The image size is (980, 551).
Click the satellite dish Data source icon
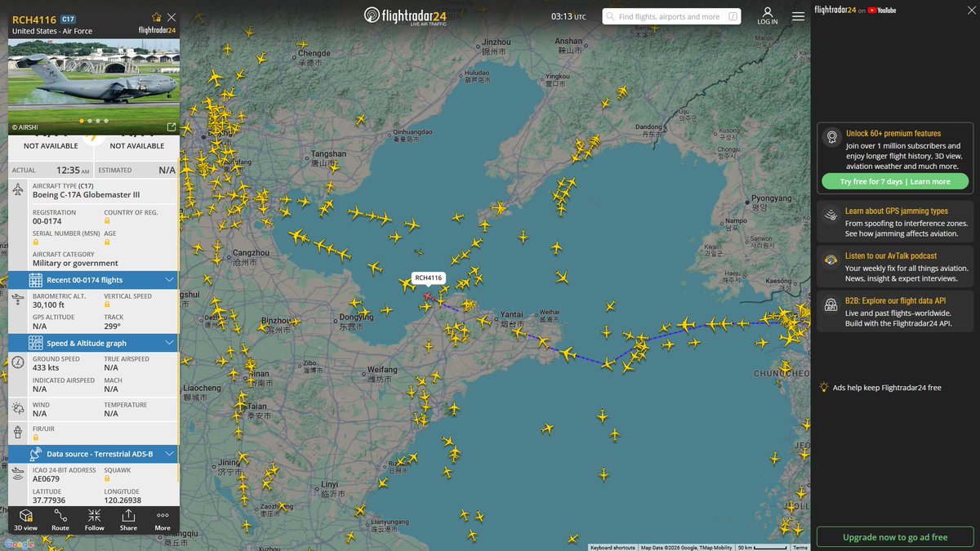pos(35,453)
